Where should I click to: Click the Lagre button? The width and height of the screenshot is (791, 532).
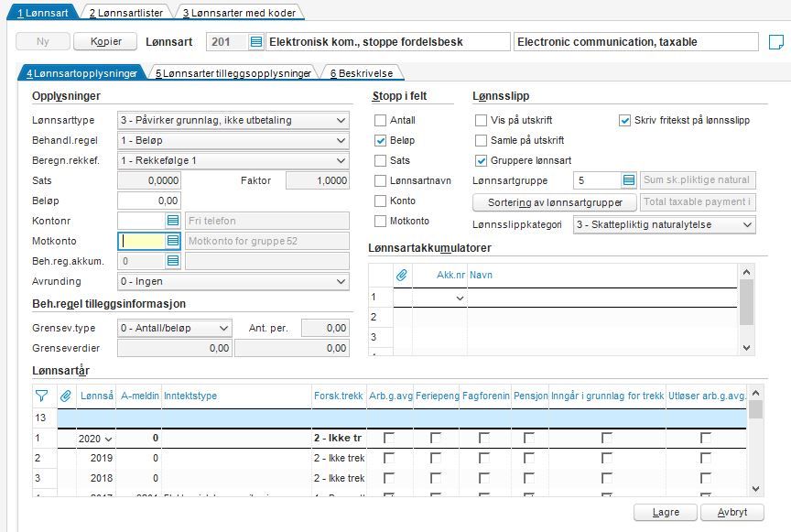point(666,513)
